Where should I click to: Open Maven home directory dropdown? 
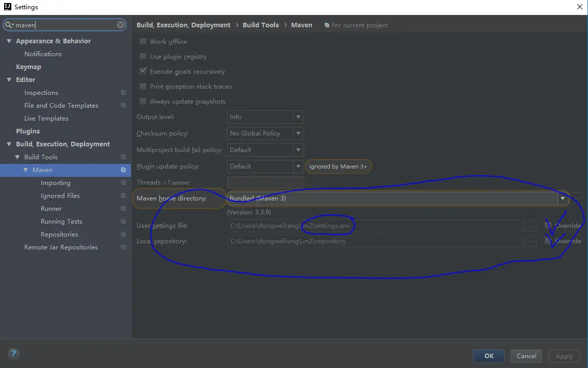pos(563,198)
